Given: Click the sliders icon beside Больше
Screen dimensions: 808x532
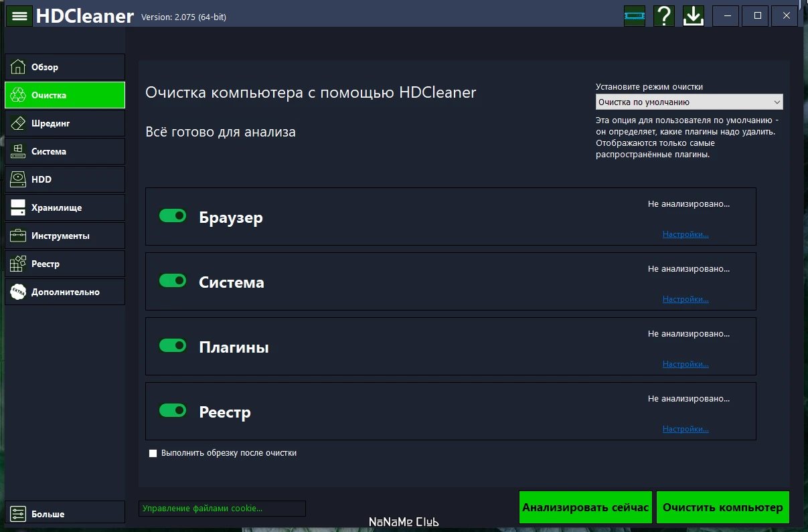Looking at the screenshot, I should click(18, 513).
